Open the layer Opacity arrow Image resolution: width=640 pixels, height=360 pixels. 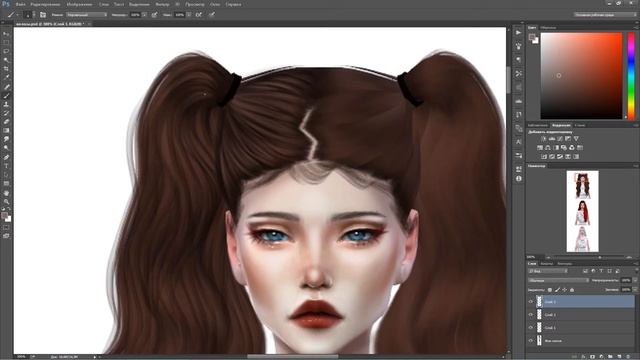click(635, 280)
